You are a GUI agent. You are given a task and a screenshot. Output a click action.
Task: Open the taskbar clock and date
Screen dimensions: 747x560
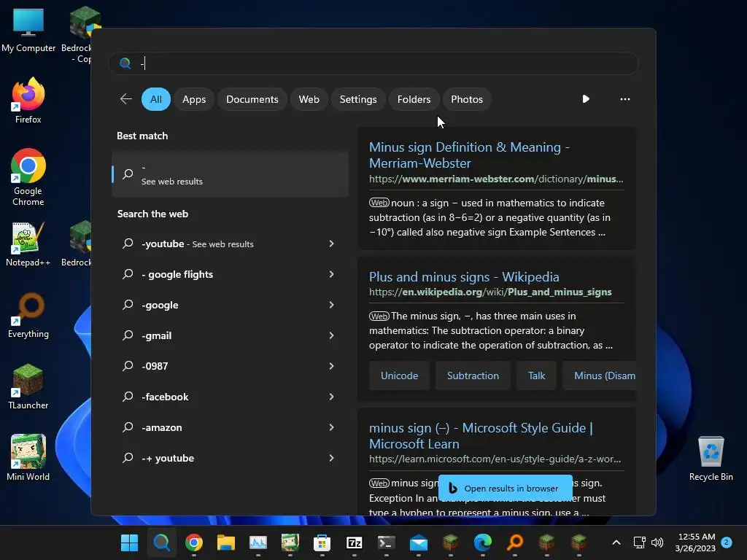click(695, 542)
